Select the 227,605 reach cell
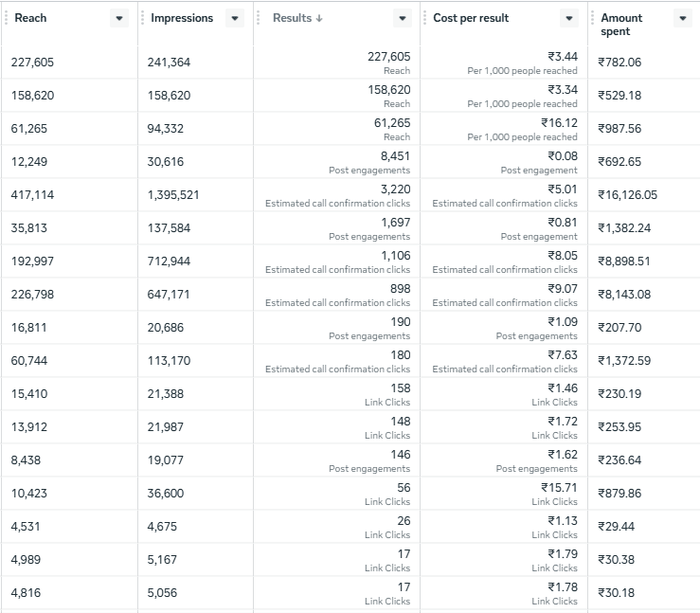Image resolution: width=700 pixels, height=613 pixels. tap(32, 63)
